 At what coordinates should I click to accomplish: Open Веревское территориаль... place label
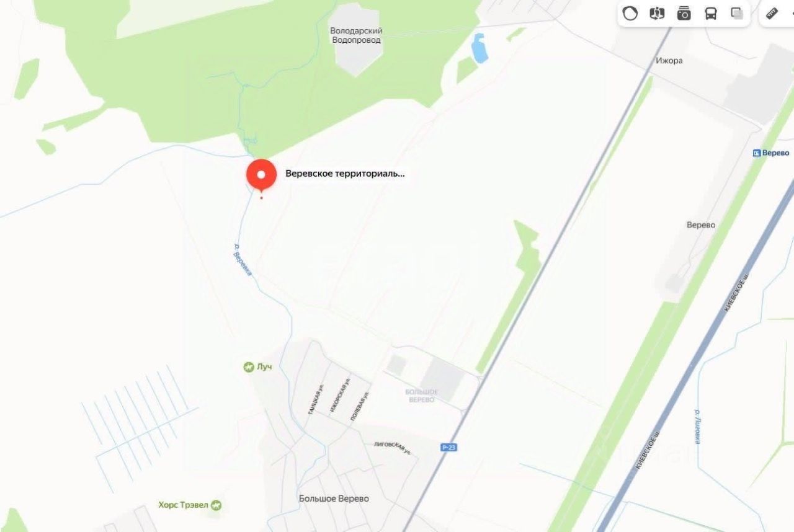tap(345, 174)
